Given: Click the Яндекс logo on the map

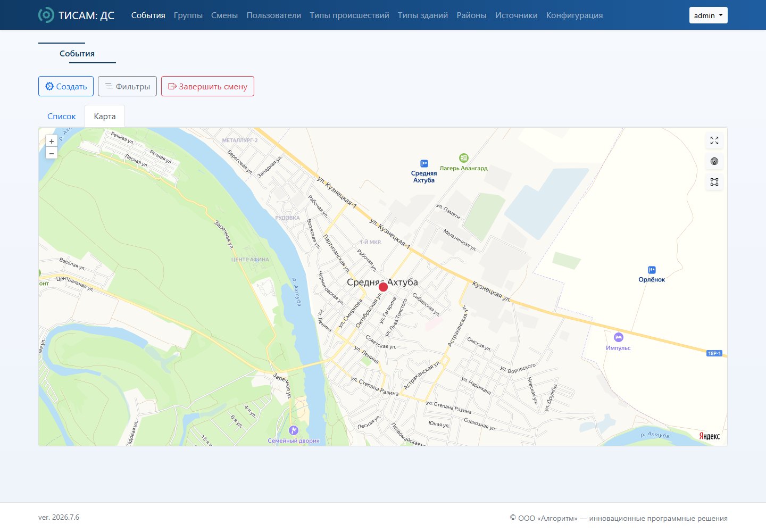Looking at the screenshot, I should (709, 436).
